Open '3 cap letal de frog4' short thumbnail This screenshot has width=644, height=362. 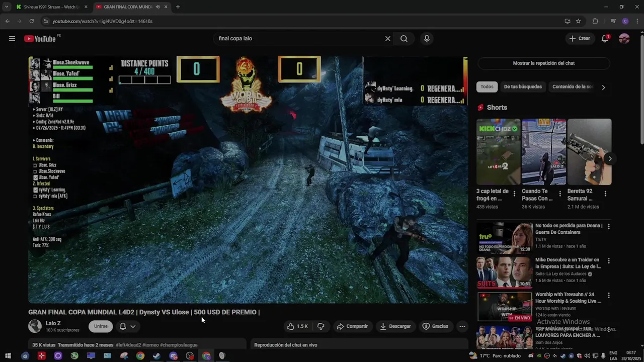pos(498,152)
